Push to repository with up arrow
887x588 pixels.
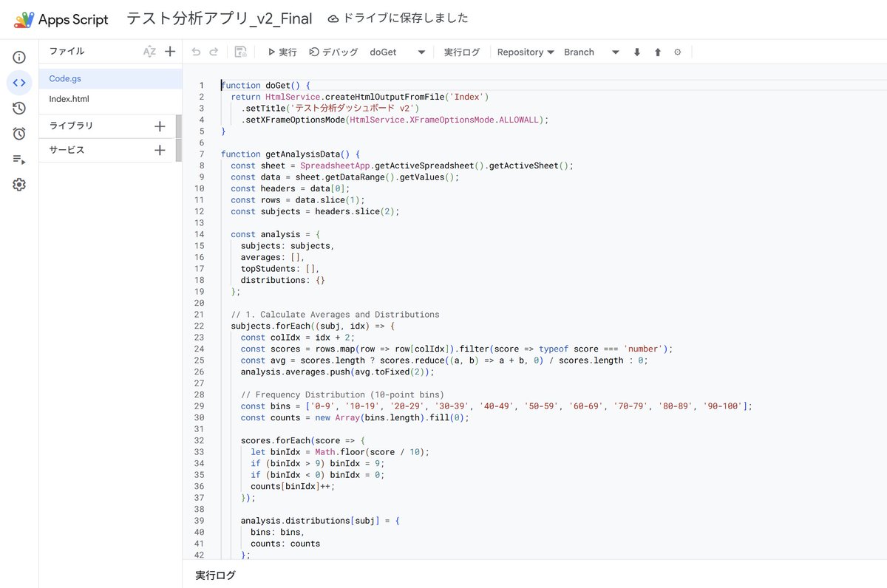pyautogui.click(x=658, y=52)
